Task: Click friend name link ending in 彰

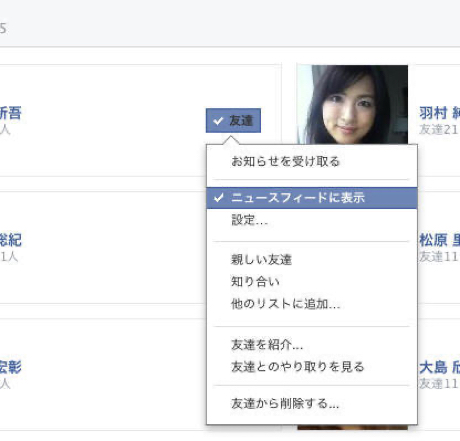Action: (x=11, y=367)
